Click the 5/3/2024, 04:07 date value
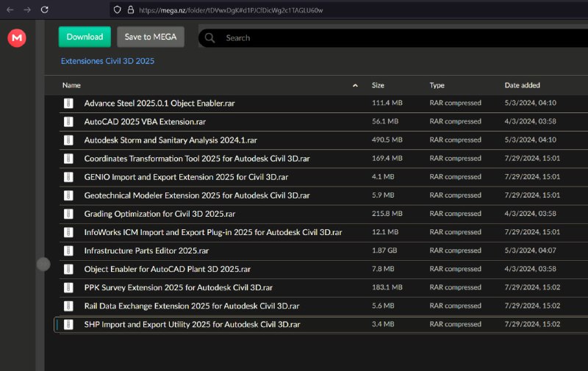The height and width of the screenshot is (371, 588). pyautogui.click(x=530, y=251)
